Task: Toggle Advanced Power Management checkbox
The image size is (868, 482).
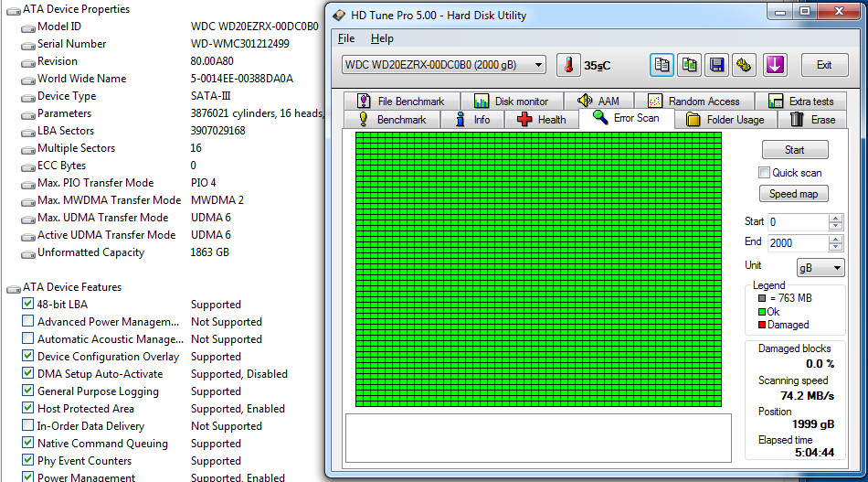Action: point(27,321)
